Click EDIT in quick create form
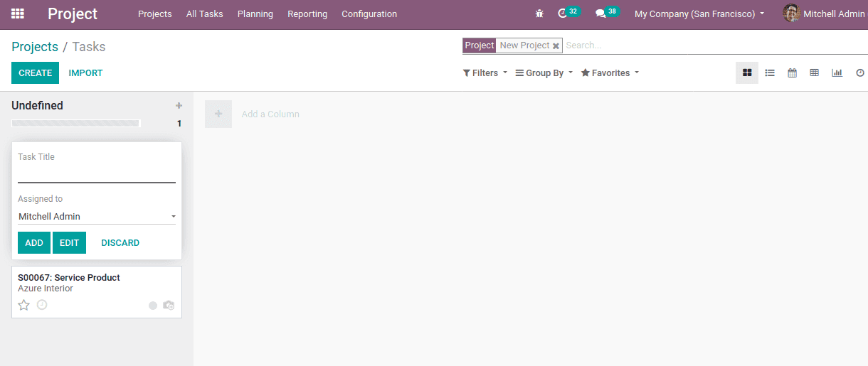The image size is (868, 366). click(69, 242)
